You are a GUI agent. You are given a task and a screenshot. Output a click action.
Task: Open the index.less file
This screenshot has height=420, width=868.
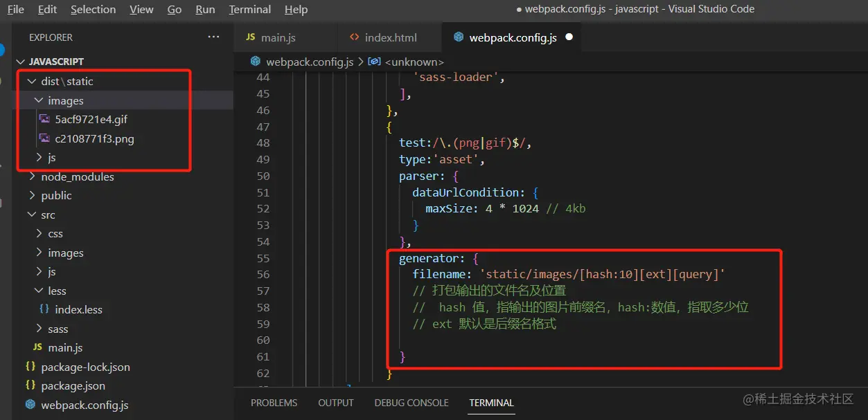(78, 310)
